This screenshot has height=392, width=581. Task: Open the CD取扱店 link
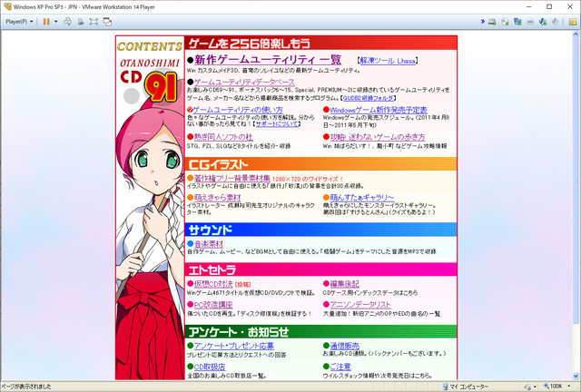210,367
